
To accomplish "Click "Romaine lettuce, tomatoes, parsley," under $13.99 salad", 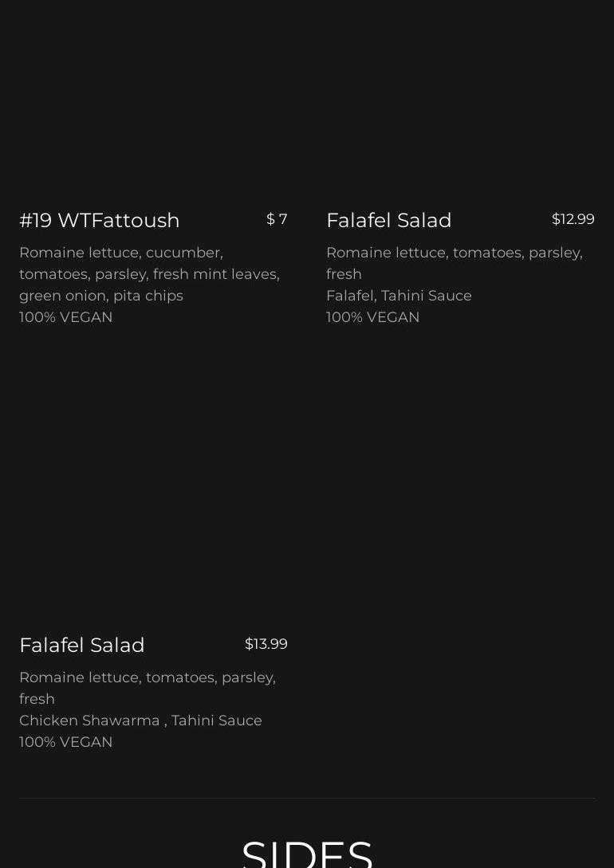I will click(x=148, y=678).
